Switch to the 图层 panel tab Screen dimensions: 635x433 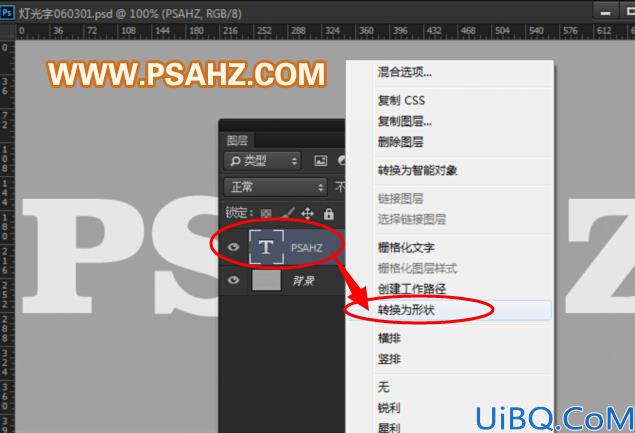tap(237, 141)
